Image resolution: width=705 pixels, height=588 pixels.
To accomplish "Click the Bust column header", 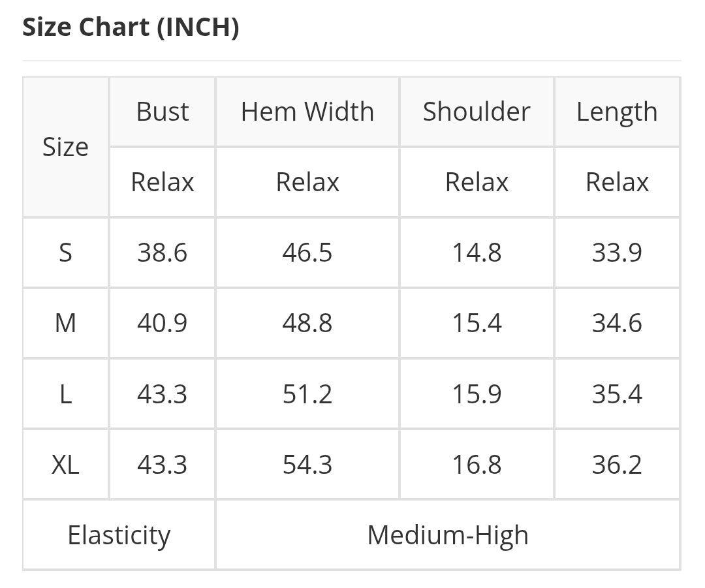I will pyautogui.click(x=163, y=112).
